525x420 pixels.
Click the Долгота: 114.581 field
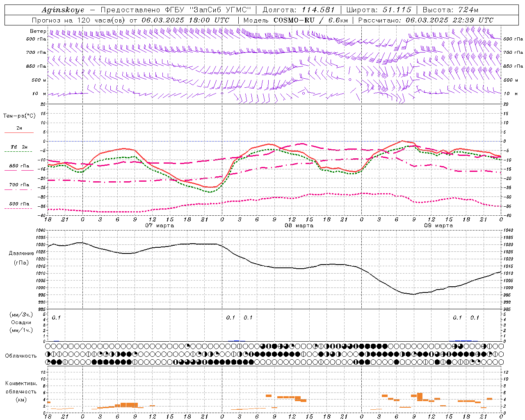point(298,10)
